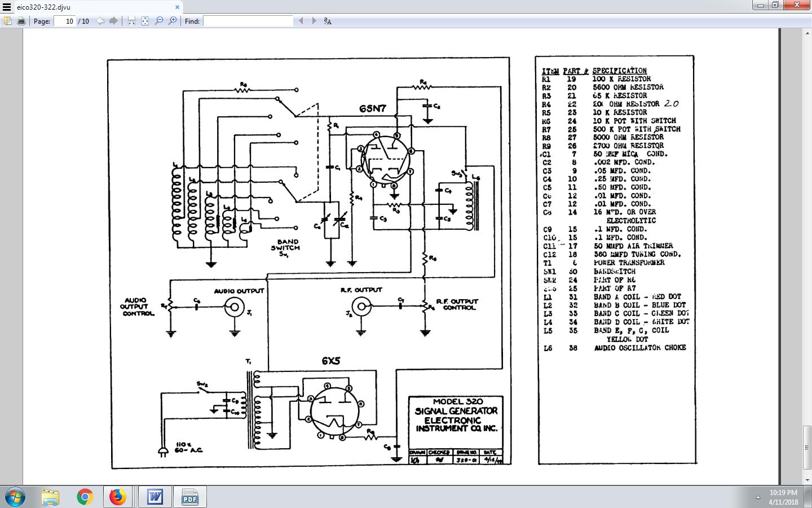This screenshot has height=508, width=812.
Task: Select Fit Width view icon
Action: [x=131, y=21]
